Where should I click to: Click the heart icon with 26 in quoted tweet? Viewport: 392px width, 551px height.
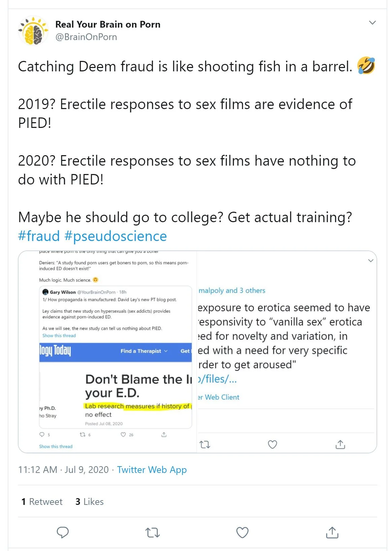click(x=123, y=435)
